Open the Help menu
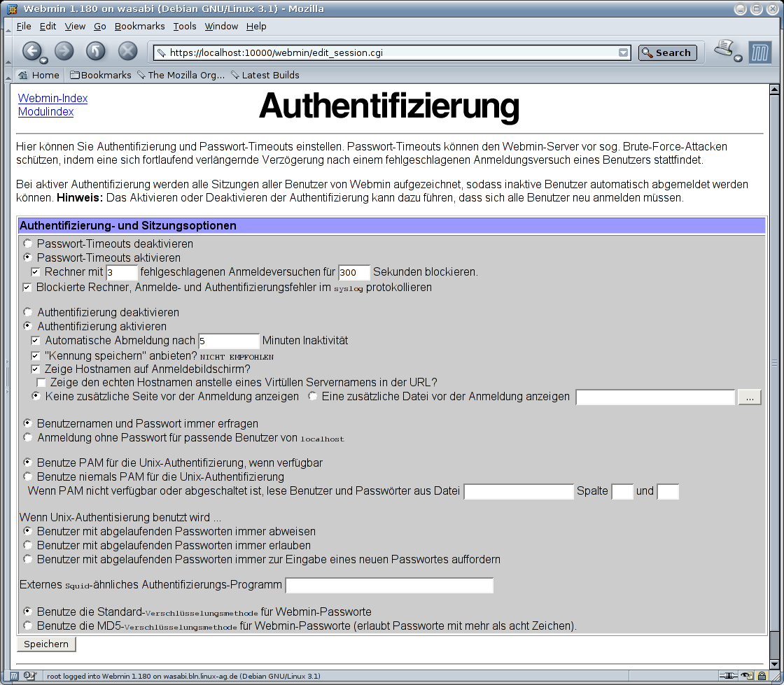The width and height of the screenshot is (784, 685). click(x=256, y=26)
